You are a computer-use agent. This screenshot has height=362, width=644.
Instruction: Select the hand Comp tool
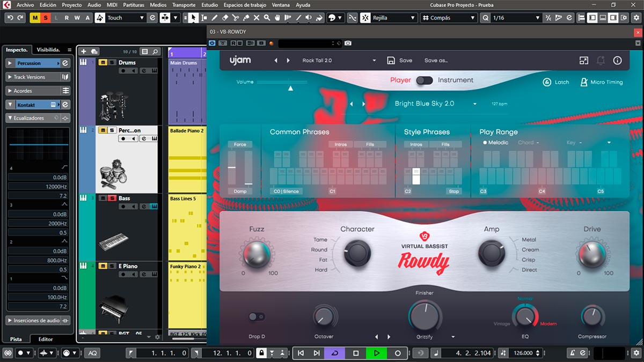tap(277, 18)
